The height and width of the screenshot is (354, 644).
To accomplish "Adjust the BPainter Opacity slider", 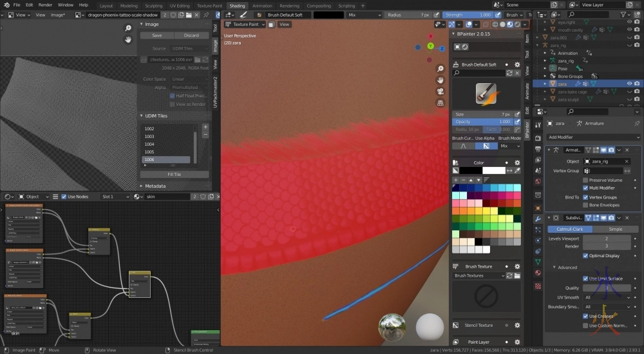I will click(x=483, y=121).
